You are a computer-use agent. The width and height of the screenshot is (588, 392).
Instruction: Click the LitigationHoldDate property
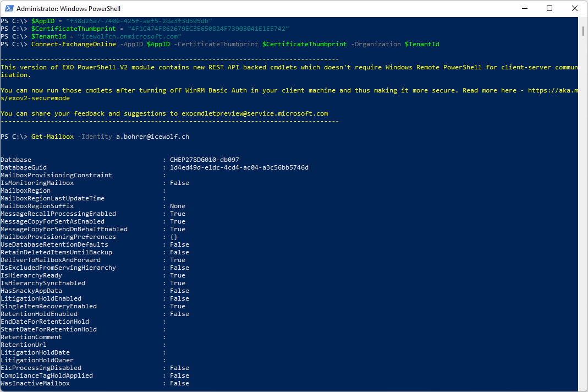(35, 352)
